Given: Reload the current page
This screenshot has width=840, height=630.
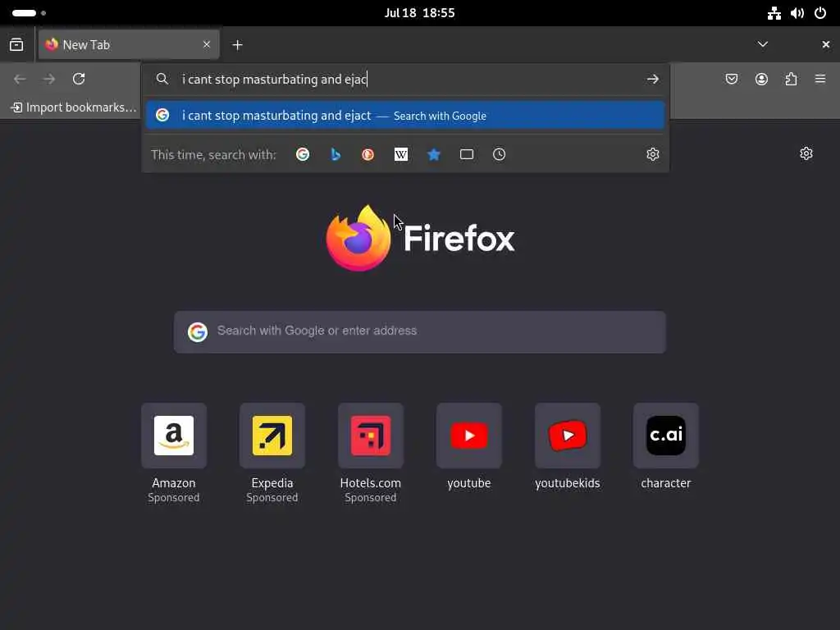Looking at the screenshot, I should pyautogui.click(x=79, y=80).
